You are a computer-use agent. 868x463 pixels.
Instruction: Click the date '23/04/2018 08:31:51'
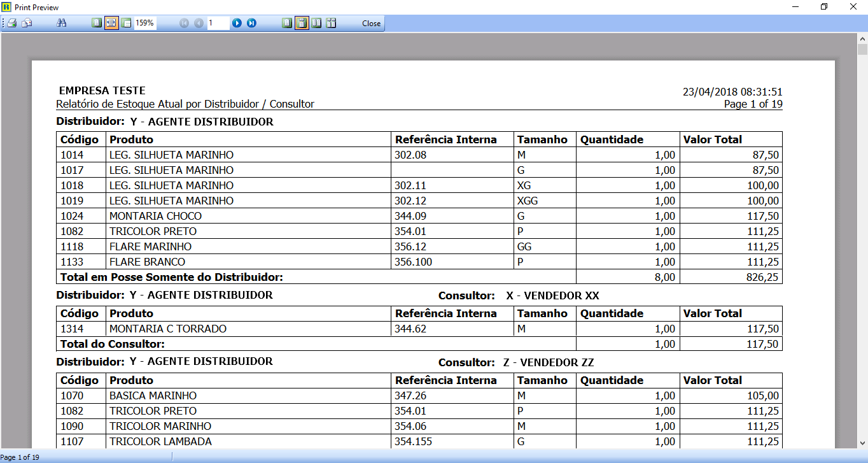pyautogui.click(x=732, y=92)
